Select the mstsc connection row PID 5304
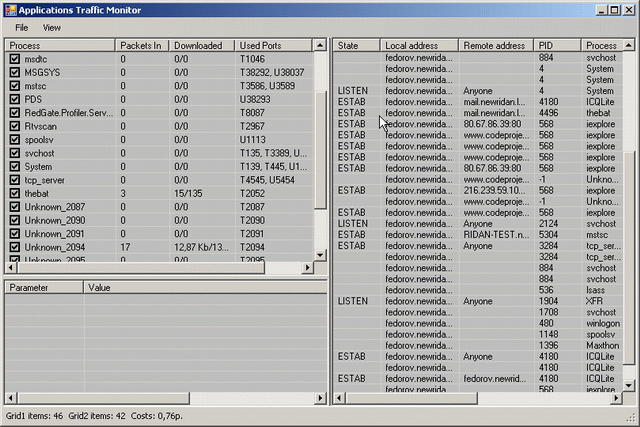Viewport: 640px width, 427px height. point(478,235)
